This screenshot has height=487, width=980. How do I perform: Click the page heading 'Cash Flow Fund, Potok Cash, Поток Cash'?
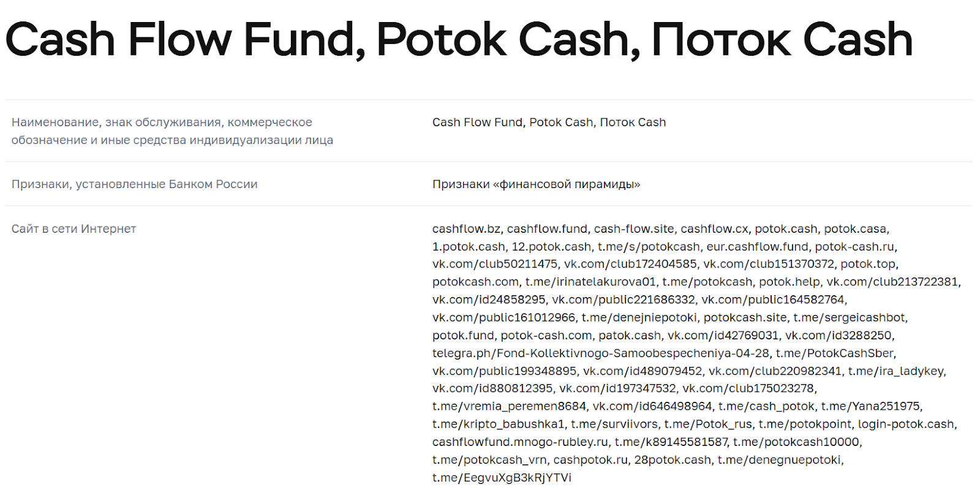pyautogui.click(x=458, y=40)
